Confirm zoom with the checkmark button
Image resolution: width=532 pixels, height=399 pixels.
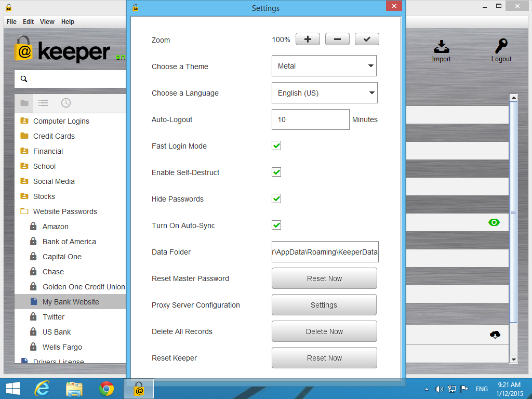click(367, 39)
